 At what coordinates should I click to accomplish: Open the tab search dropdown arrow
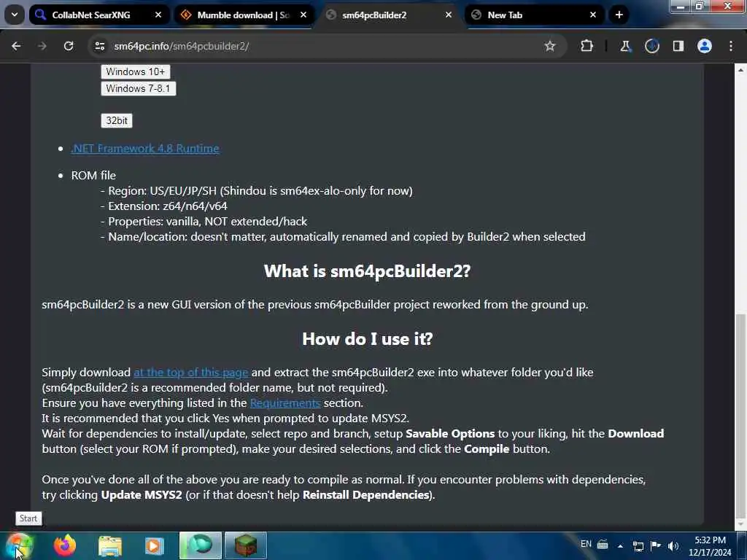(15, 15)
